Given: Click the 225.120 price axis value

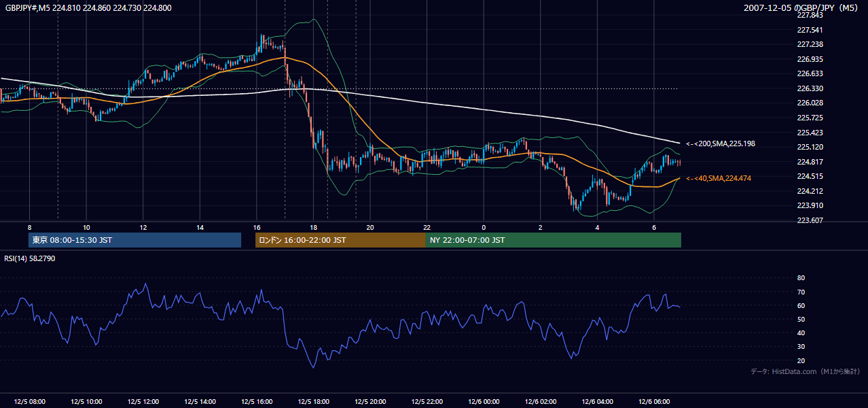Looking at the screenshot, I should tap(810, 147).
